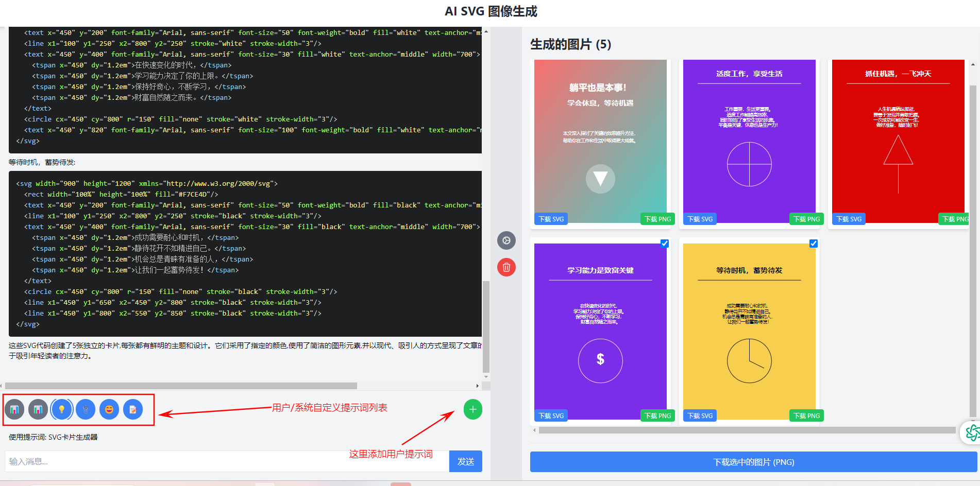
Task: Download SVG of the yellow 等待时机 card
Action: pyautogui.click(x=700, y=415)
